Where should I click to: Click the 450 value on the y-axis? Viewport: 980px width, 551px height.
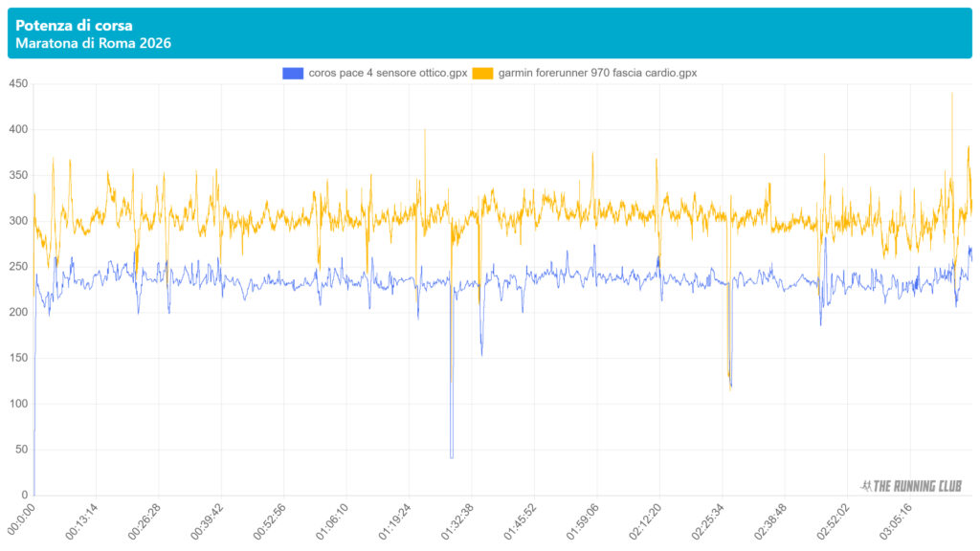(x=17, y=84)
